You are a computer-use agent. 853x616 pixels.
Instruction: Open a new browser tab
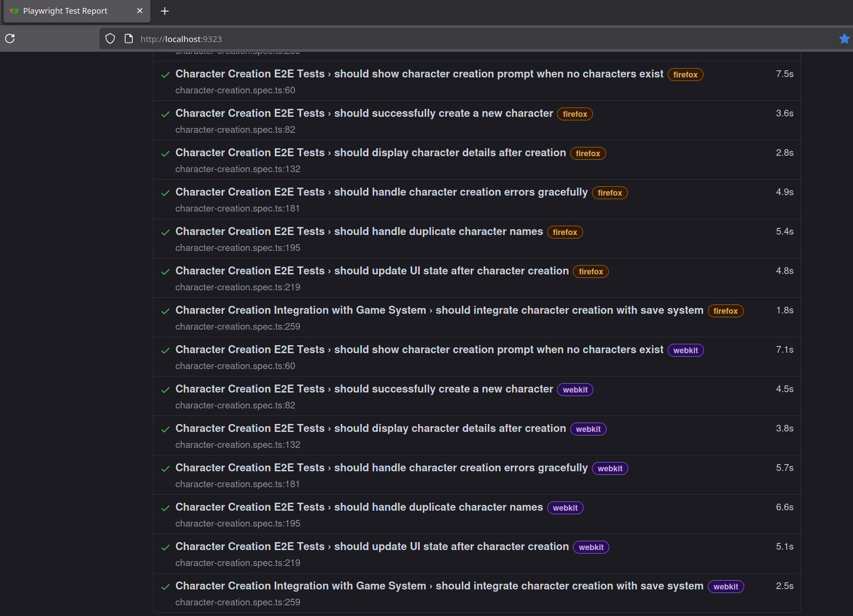coord(165,11)
